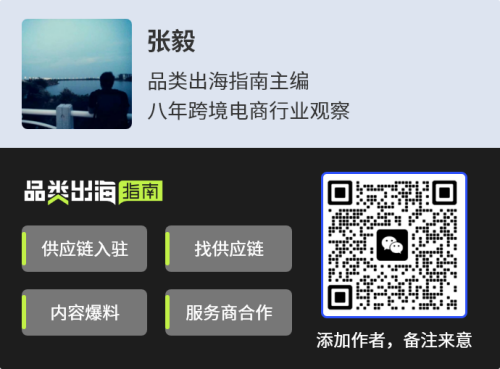Click the 添加作者，备注来意 caption
The height and width of the screenshot is (369, 500).
pos(394,340)
